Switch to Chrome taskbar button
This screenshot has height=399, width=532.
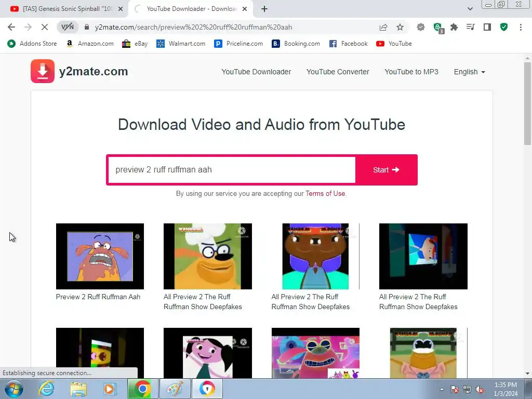(x=143, y=389)
